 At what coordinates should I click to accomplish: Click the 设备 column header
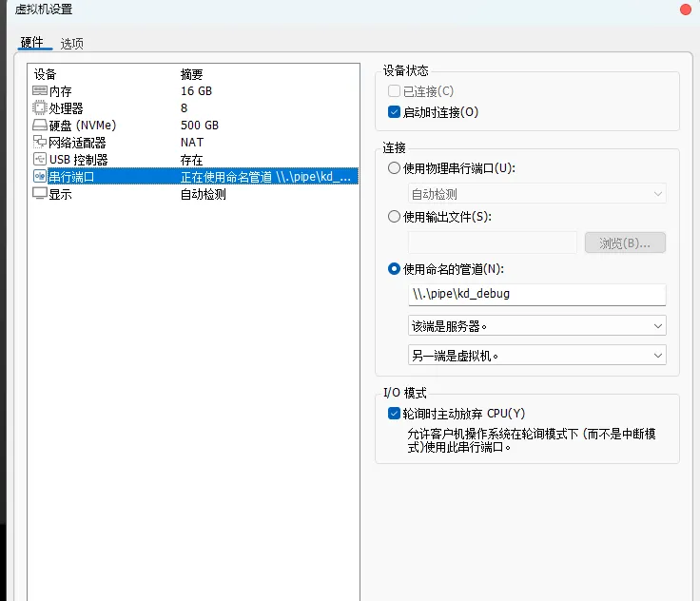pos(45,74)
